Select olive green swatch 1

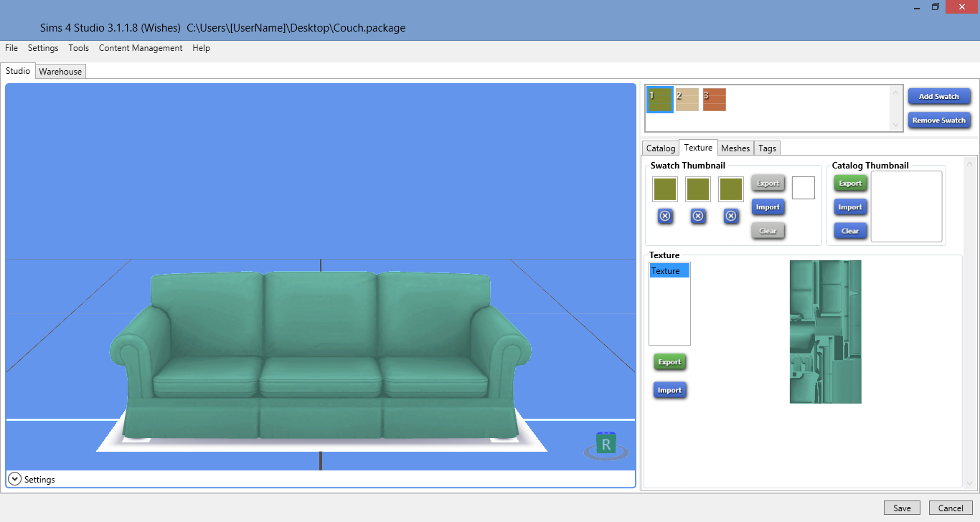(660, 100)
